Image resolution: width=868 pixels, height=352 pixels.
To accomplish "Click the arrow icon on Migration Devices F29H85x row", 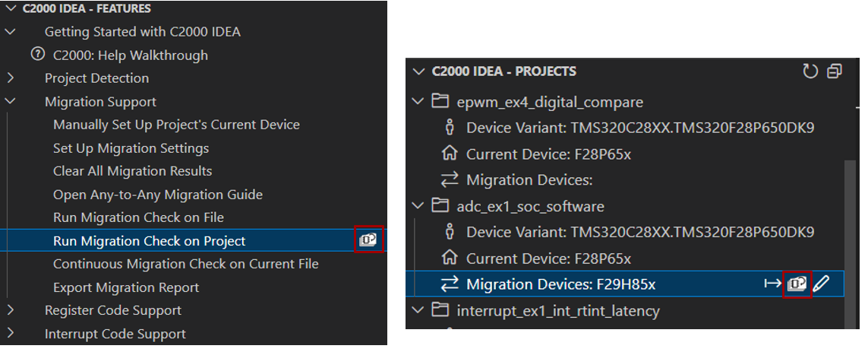I will tap(772, 284).
